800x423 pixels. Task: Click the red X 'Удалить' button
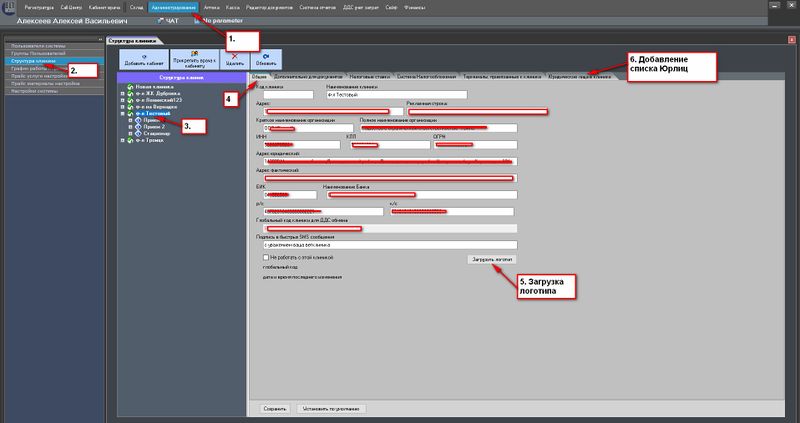point(234,58)
